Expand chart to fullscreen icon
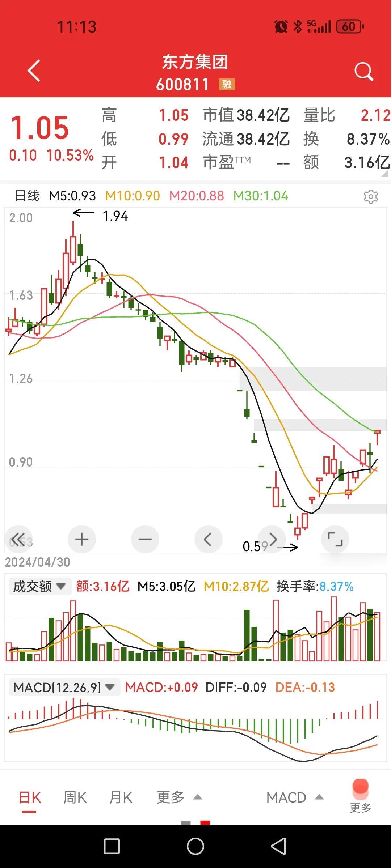The height and width of the screenshot is (868, 391). (335, 539)
